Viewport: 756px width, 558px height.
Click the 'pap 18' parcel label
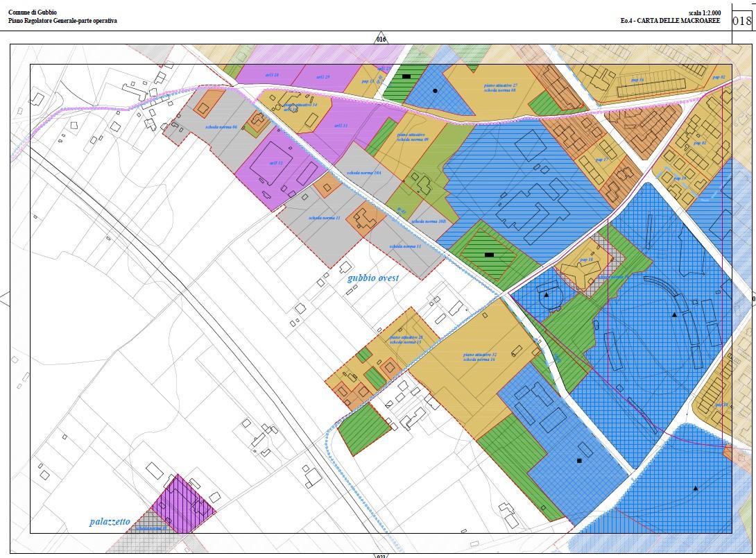(586, 260)
